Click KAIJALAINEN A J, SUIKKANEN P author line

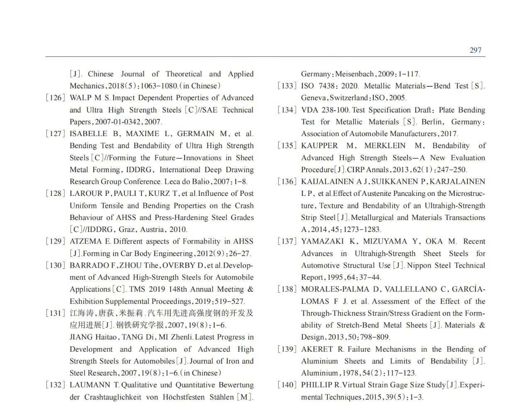tap(393, 181)
